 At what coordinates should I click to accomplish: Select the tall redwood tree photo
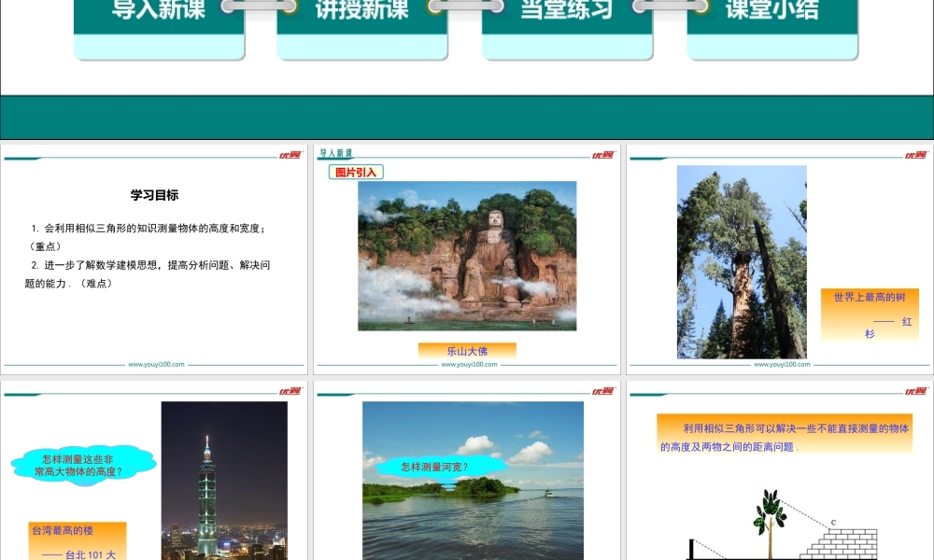742,261
